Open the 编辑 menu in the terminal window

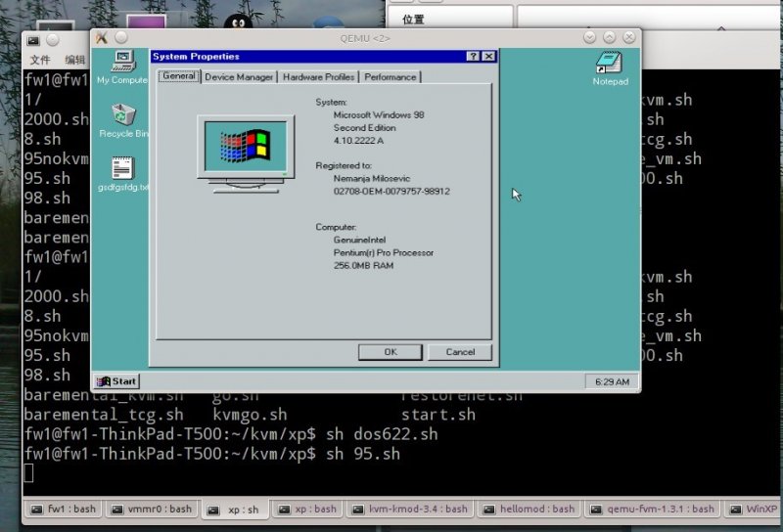(75, 60)
